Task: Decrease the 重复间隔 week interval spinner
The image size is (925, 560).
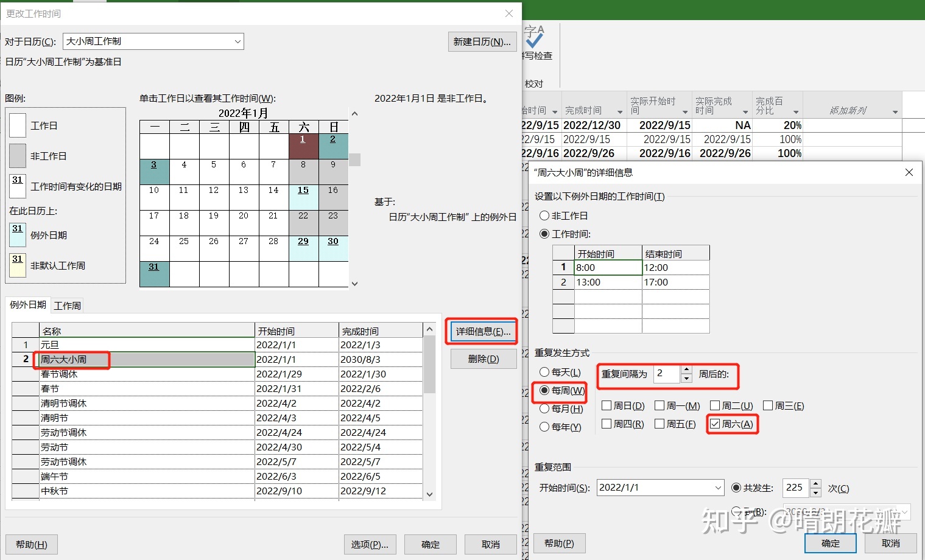Action: coord(686,379)
